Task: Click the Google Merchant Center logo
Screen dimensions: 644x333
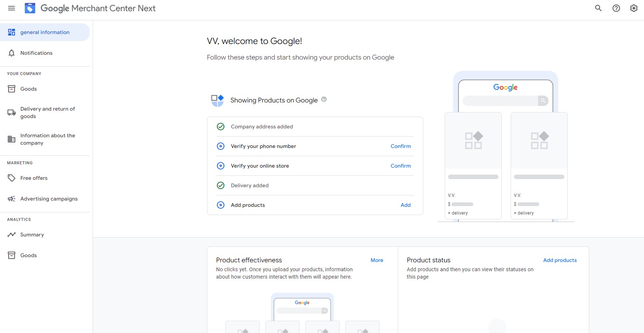Action: click(x=30, y=8)
